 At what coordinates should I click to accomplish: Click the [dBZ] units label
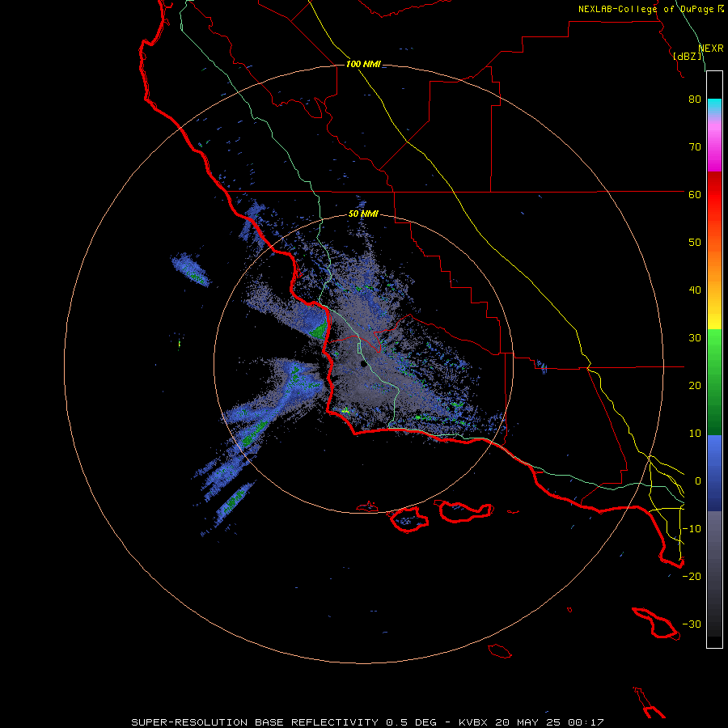[688, 57]
